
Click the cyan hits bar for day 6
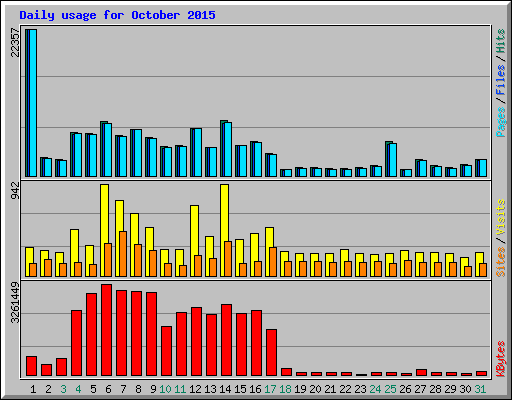[108, 150]
